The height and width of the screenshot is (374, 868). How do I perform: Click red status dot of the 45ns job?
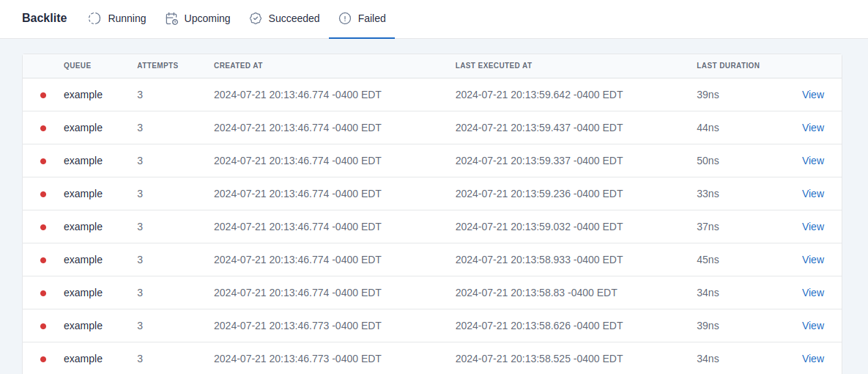pyautogui.click(x=43, y=260)
